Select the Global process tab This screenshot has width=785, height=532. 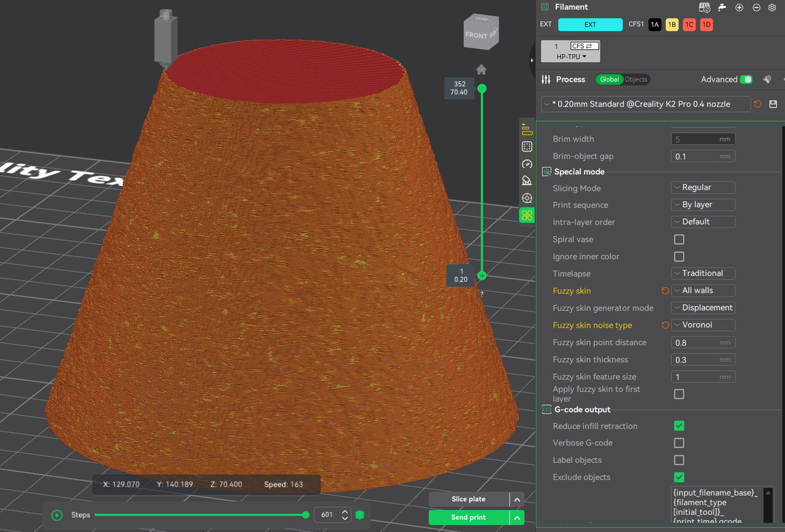[609, 80]
